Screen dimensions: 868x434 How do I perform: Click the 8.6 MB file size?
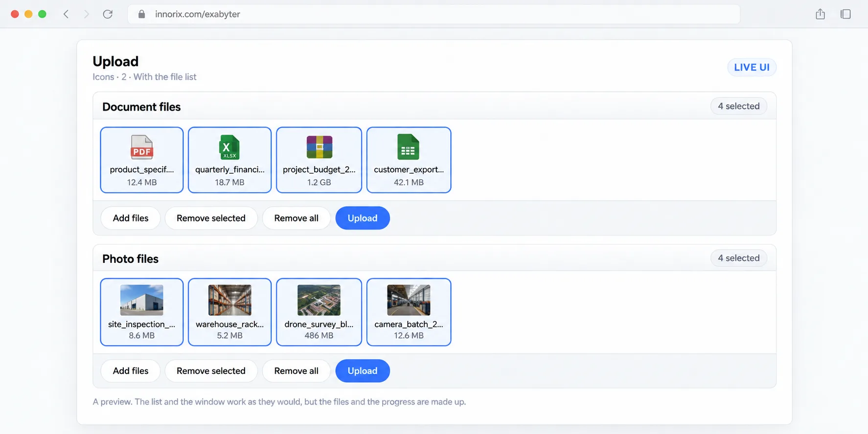click(142, 335)
